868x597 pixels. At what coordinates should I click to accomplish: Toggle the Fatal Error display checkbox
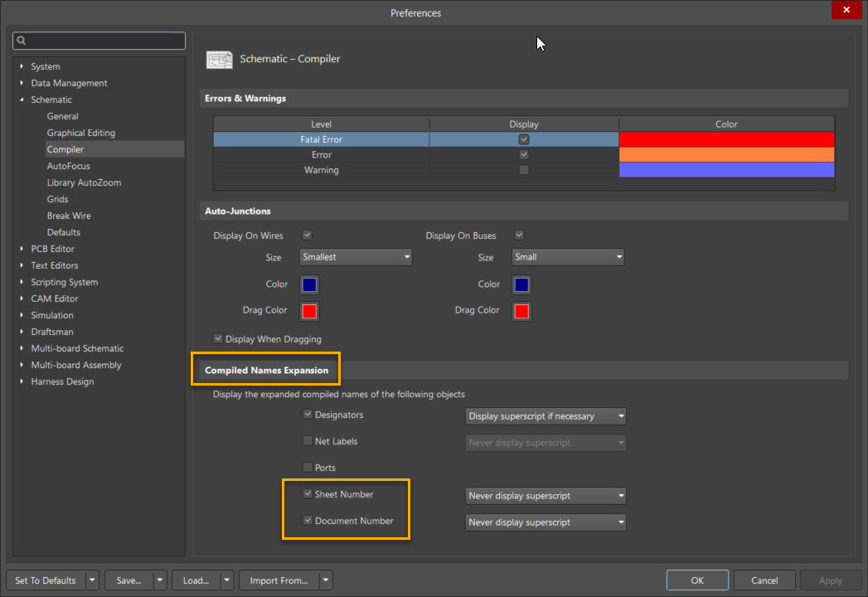point(524,139)
